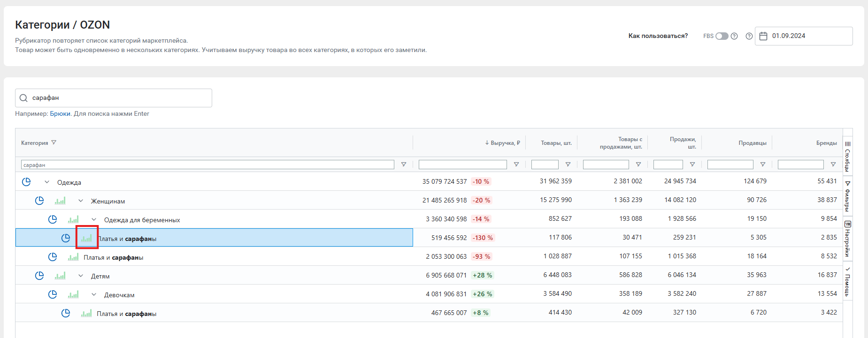This screenshot has height=338, width=868.
Task: Toggle the FBS switch
Action: [722, 36]
